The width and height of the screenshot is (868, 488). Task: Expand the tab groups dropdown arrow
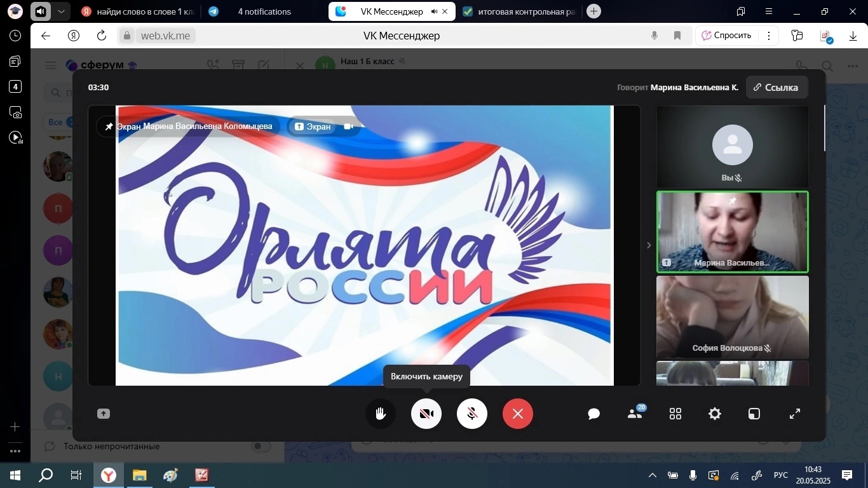coord(61,11)
